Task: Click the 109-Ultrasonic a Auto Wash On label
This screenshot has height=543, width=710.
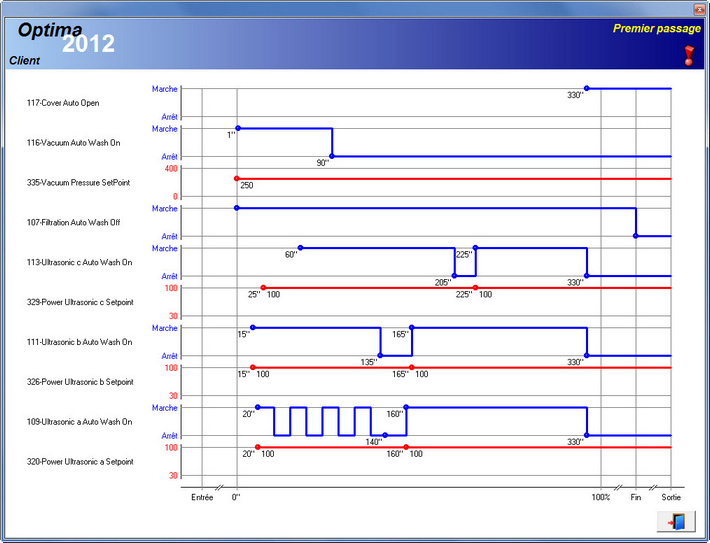Action: click(79, 422)
